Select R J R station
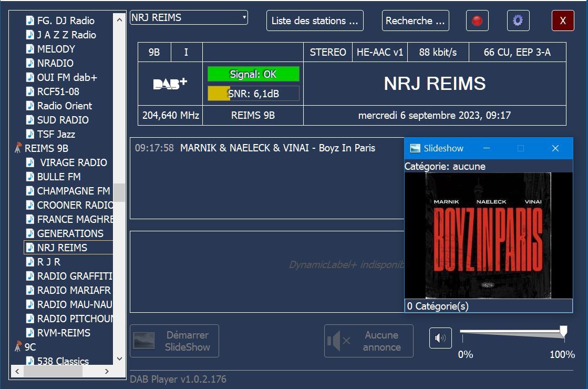 coord(49,262)
